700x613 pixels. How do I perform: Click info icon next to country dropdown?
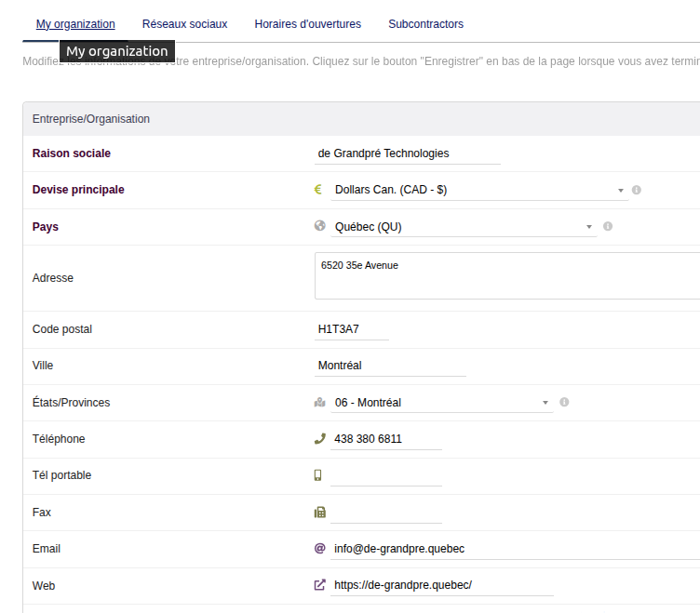tap(608, 226)
